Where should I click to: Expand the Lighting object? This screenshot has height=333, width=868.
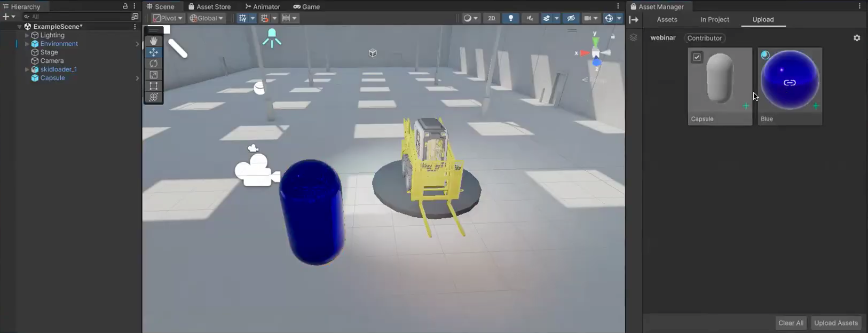point(27,35)
